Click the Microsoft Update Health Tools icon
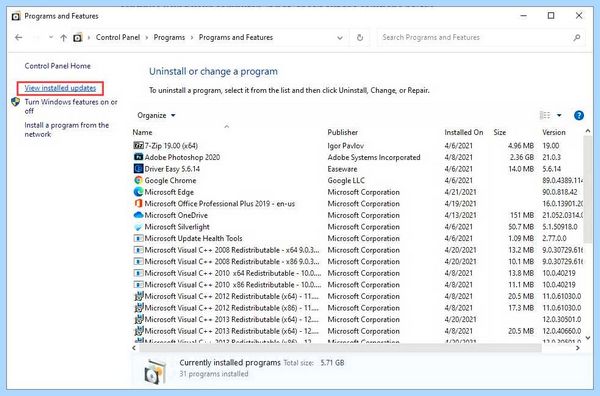This screenshot has height=396, width=600. 138,238
